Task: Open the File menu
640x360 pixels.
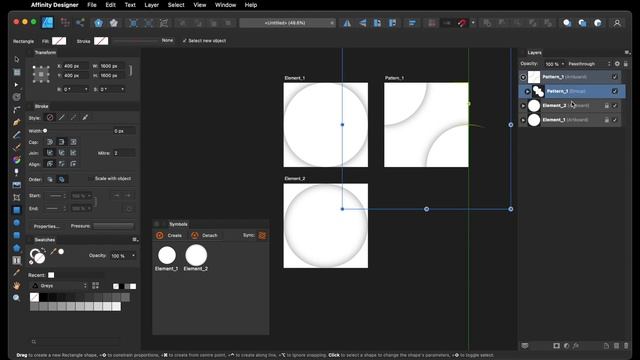Action: tap(92, 5)
